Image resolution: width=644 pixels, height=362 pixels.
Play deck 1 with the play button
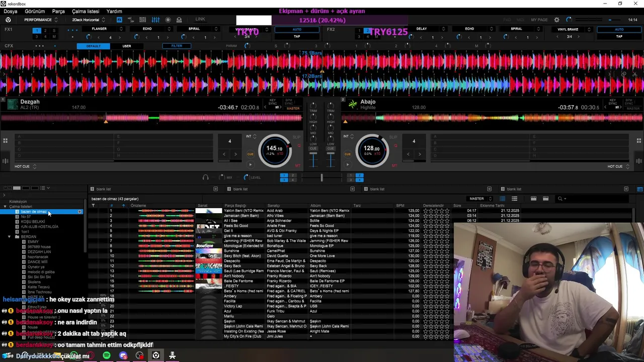250,164
